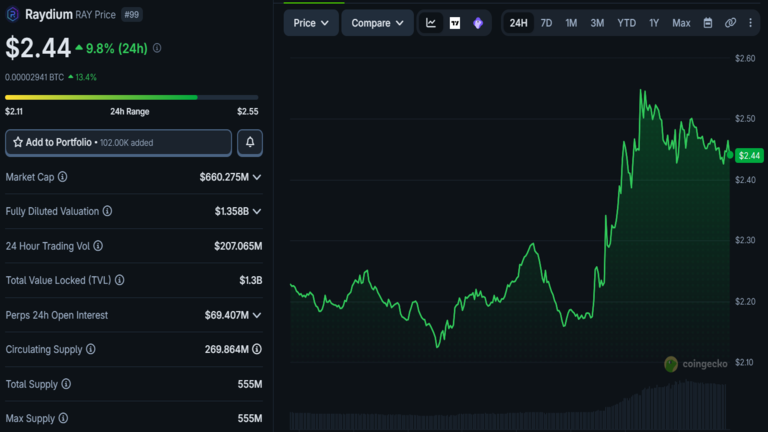Click the purple diamond chart icon
The width and height of the screenshot is (768, 432).
click(478, 23)
